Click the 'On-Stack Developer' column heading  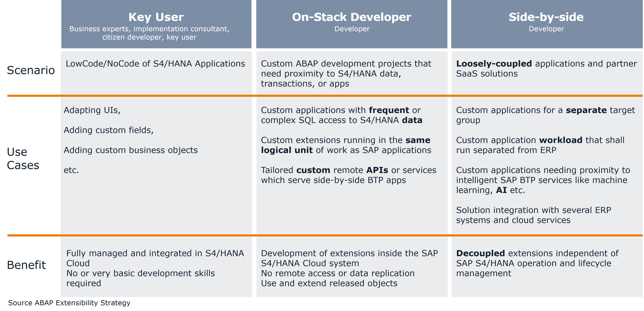352,17
